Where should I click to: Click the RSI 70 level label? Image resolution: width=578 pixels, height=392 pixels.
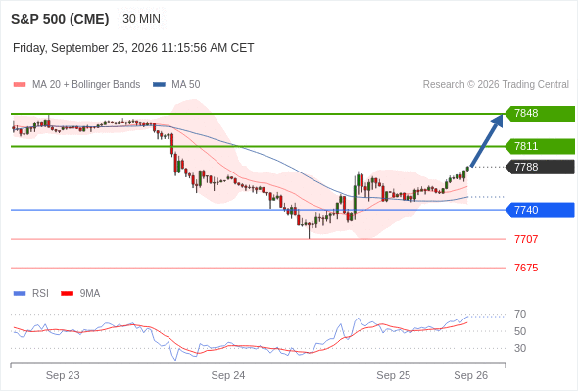pos(520,315)
